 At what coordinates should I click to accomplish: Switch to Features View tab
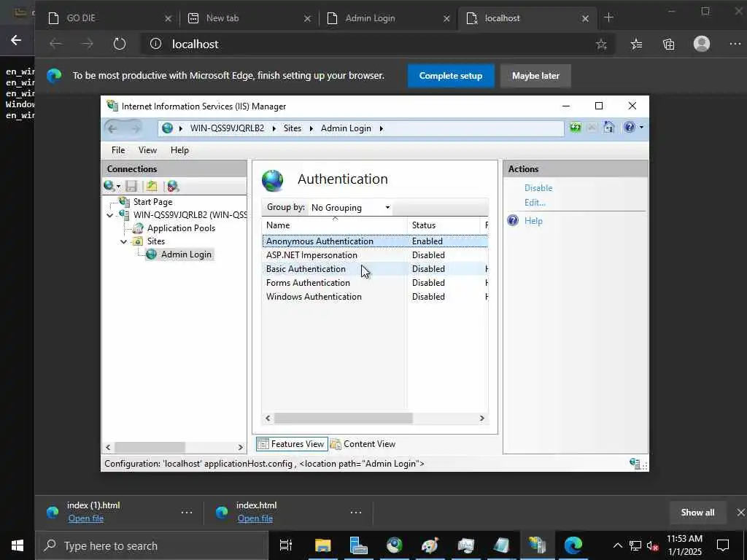(x=292, y=444)
